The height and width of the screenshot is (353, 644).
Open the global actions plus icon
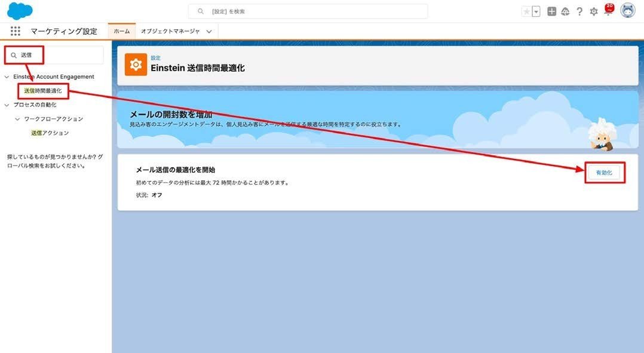[551, 11]
